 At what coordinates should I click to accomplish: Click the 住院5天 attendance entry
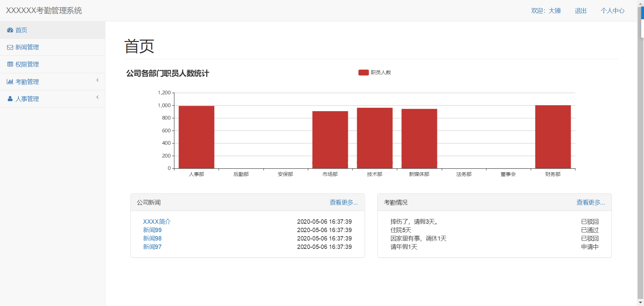401,230
